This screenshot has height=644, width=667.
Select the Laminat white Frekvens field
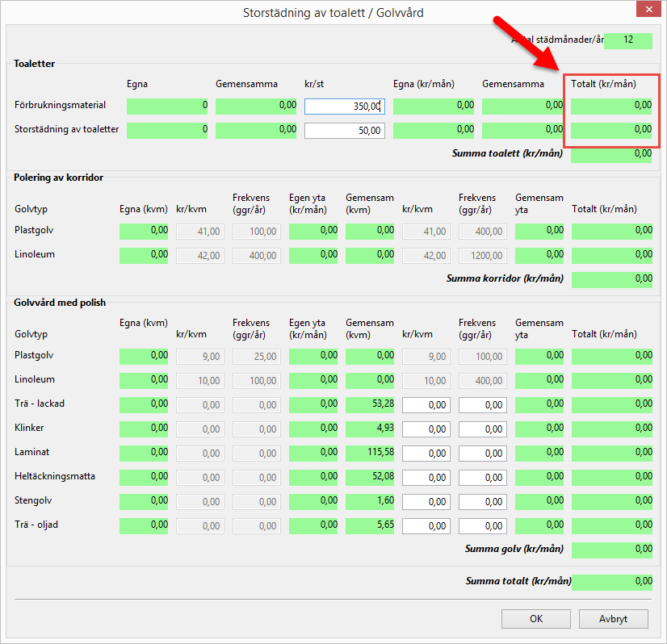[482, 453]
